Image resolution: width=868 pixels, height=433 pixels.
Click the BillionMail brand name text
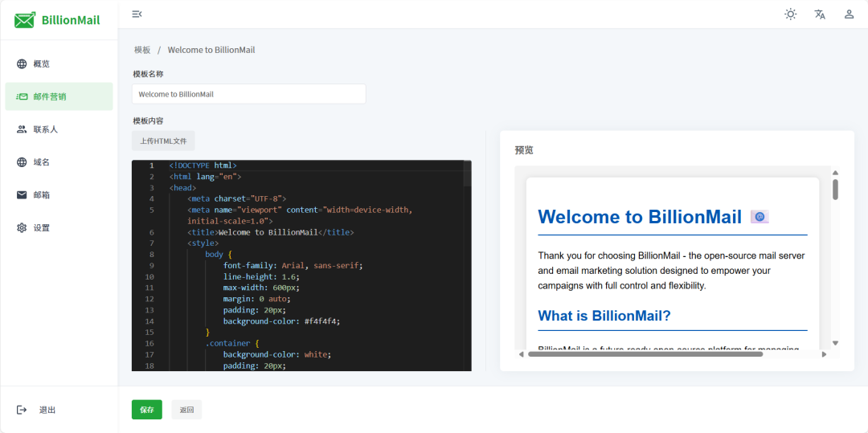pyautogui.click(x=71, y=20)
